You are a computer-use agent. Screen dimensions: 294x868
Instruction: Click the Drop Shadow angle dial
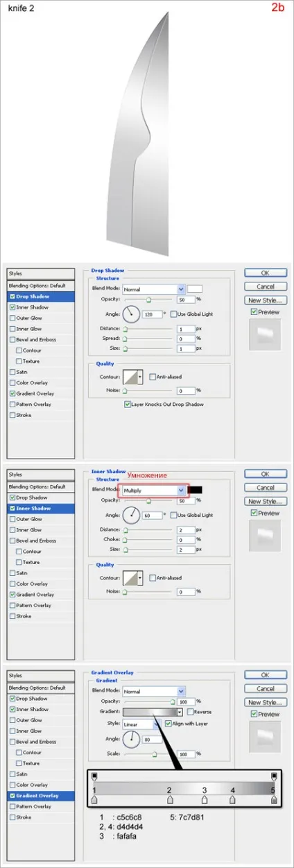tap(132, 314)
